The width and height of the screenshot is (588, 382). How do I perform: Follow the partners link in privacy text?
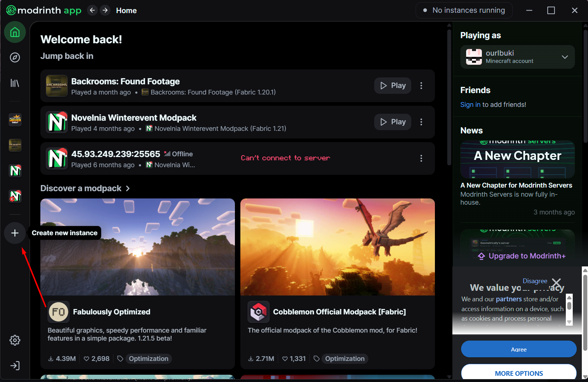click(x=509, y=299)
